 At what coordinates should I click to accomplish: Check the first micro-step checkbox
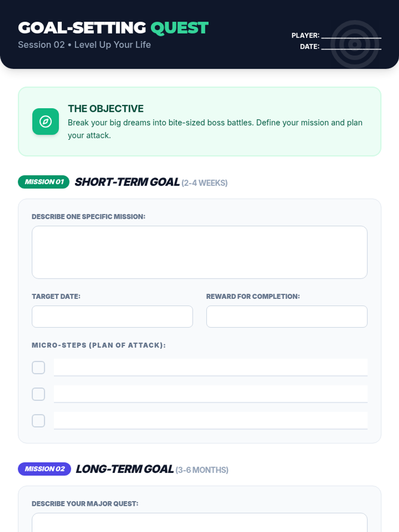39,368
